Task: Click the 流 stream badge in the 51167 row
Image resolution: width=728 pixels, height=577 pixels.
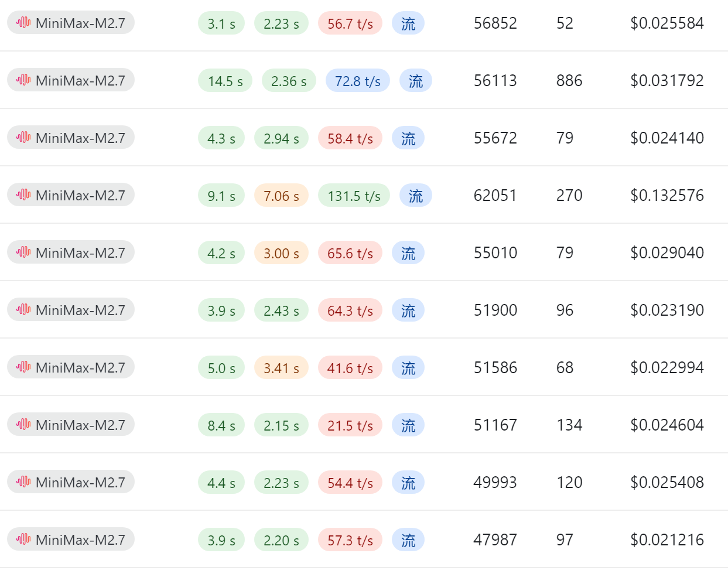Action: [x=408, y=425]
